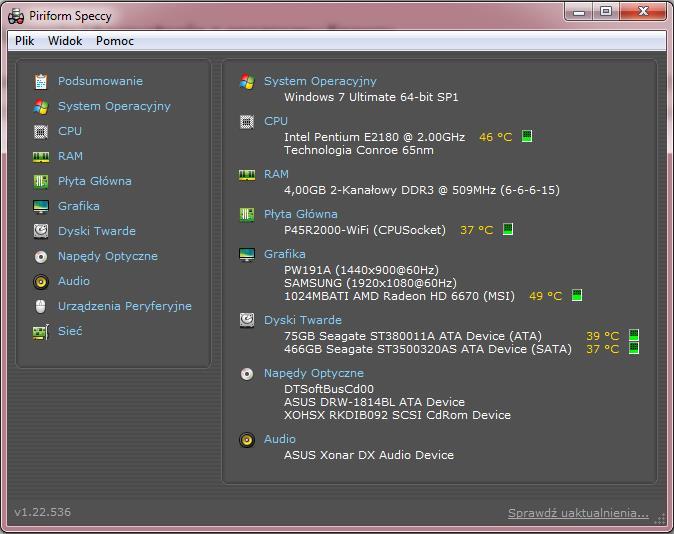Click RAM module icon in summary panel
Image resolution: width=674 pixels, height=534 pixels.
click(x=247, y=175)
